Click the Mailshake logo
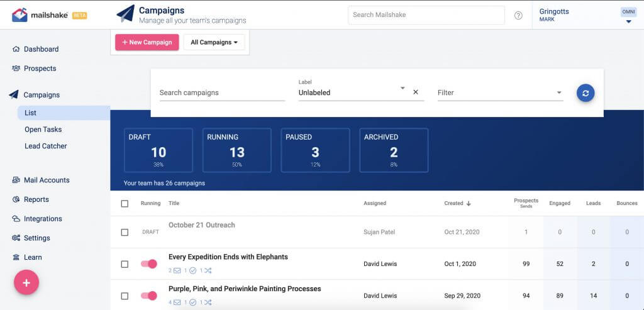Screen dimensions: 644x310 click(49, 15)
